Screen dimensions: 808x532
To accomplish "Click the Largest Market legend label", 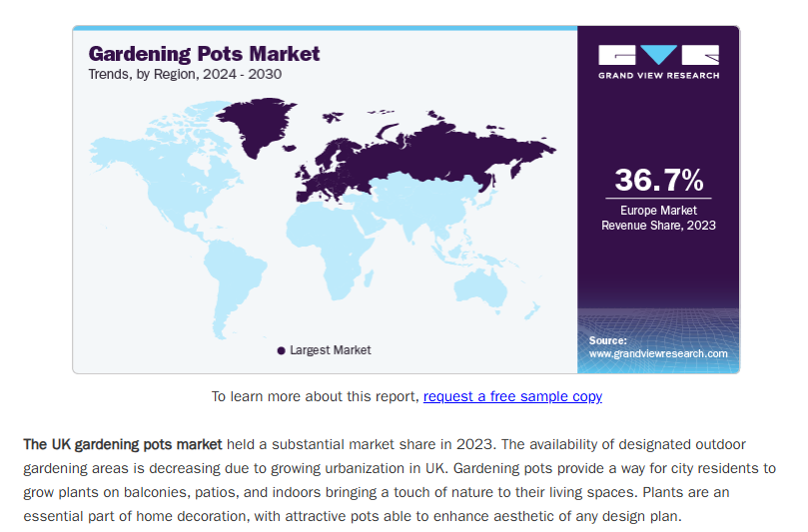I will coord(330,350).
